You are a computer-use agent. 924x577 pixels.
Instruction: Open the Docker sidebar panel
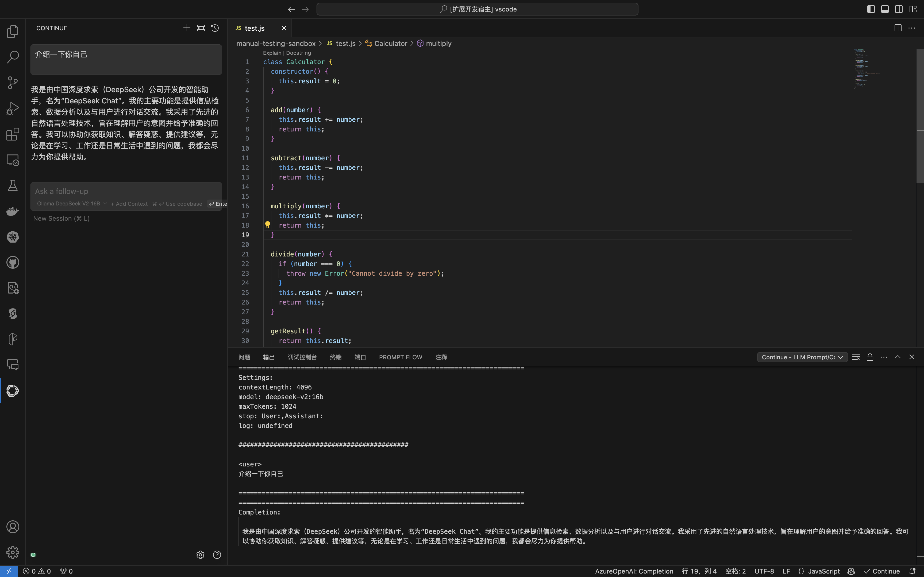point(13,211)
